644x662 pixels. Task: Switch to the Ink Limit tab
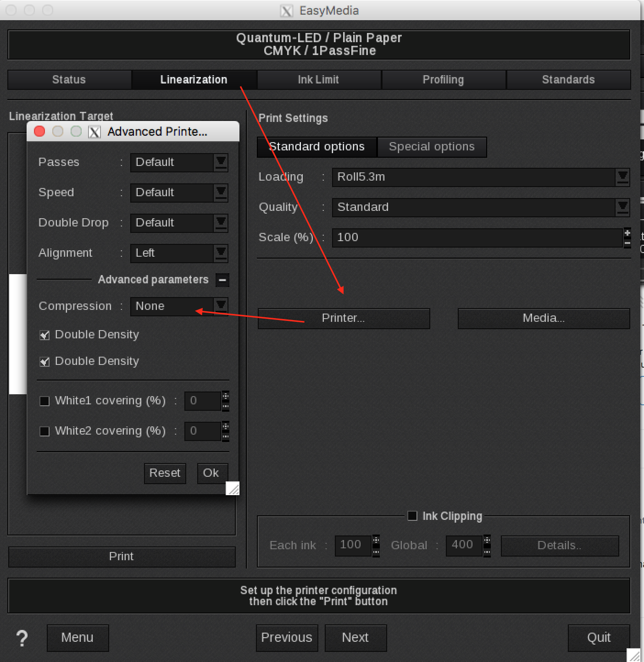[x=318, y=79]
